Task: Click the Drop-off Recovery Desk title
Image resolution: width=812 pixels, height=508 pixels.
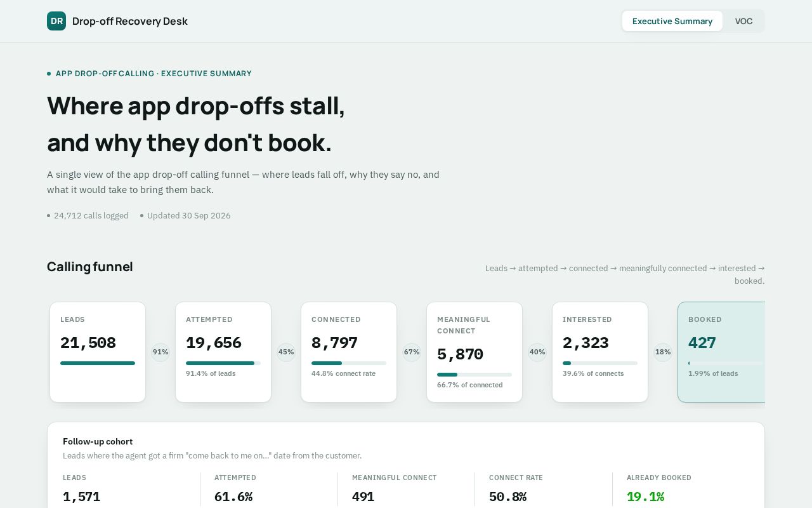Action: click(130, 21)
